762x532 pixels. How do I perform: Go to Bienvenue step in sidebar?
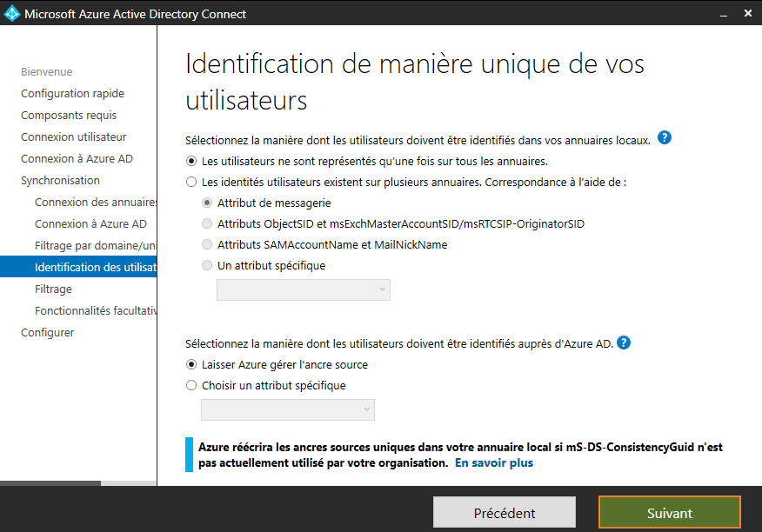pyautogui.click(x=47, y=72)
